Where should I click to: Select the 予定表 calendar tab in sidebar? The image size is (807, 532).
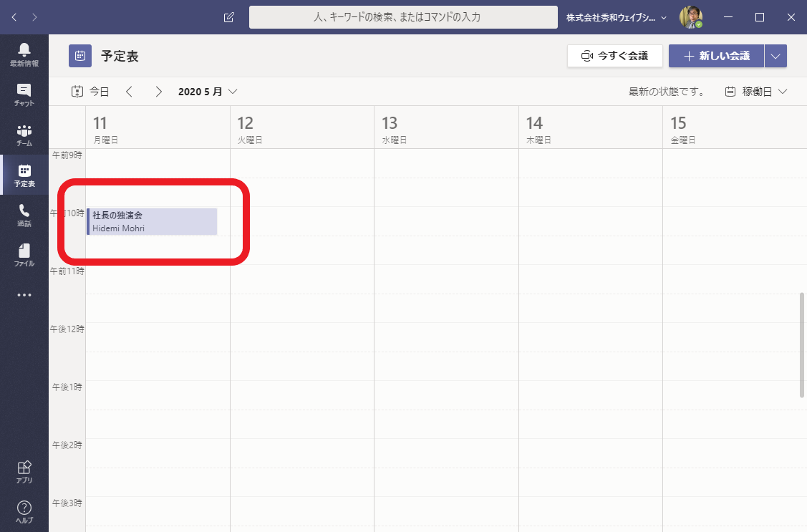coord(24,175)
